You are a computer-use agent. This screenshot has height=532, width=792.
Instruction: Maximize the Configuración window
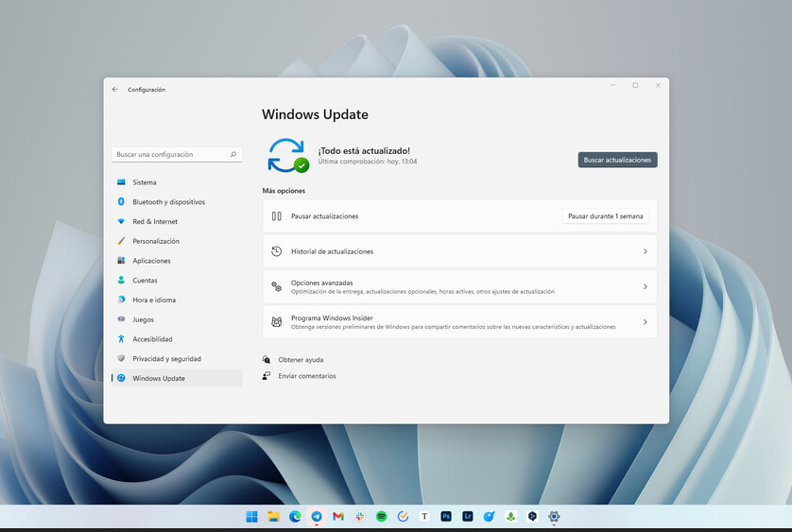[x=635, y=85]
